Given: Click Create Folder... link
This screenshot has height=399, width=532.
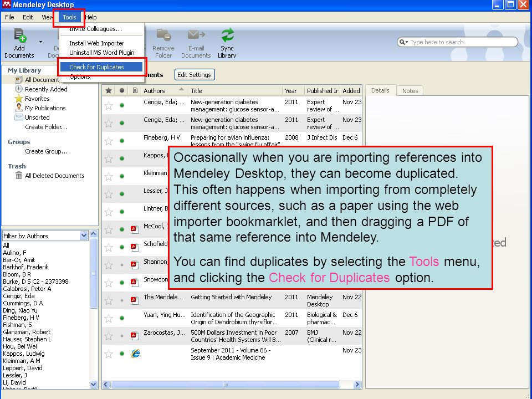Looking at the screenshot, I should click(x=46, y=127).
